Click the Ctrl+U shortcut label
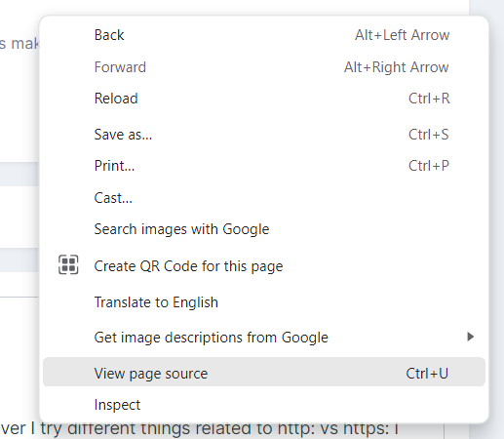Viewport: 504px width, 439px height. tap(427, 374)
